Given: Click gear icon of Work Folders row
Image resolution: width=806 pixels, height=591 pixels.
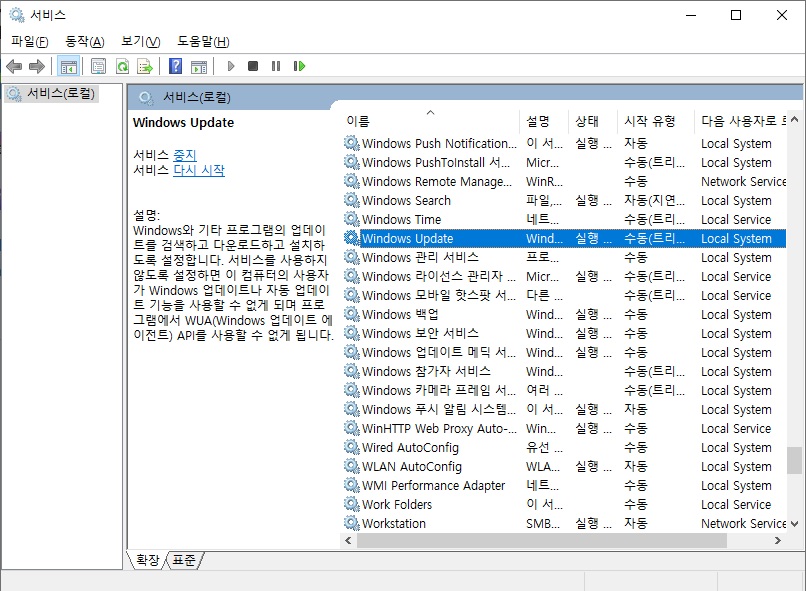Looking at the screenshot, I should pyautogui.click(x=352, y=505).
